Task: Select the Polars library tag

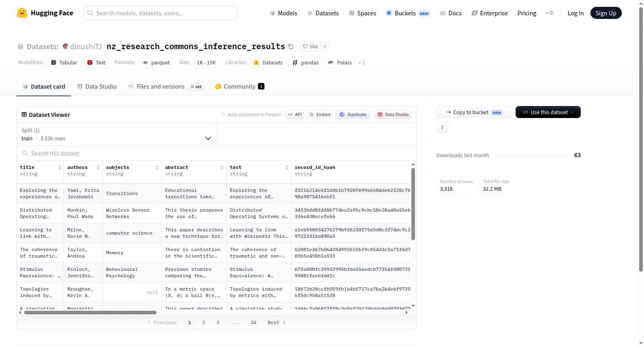Action: click(340, 62)
